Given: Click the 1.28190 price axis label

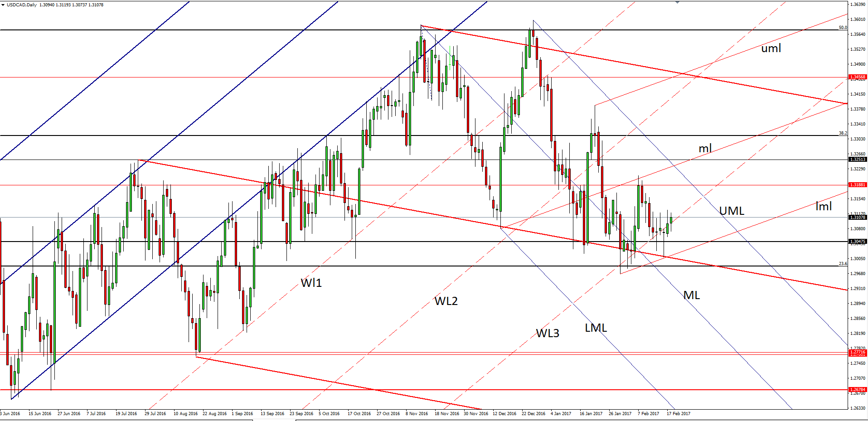Looking at the screenshot, I should pyautogui.click(x=858, y=334).
